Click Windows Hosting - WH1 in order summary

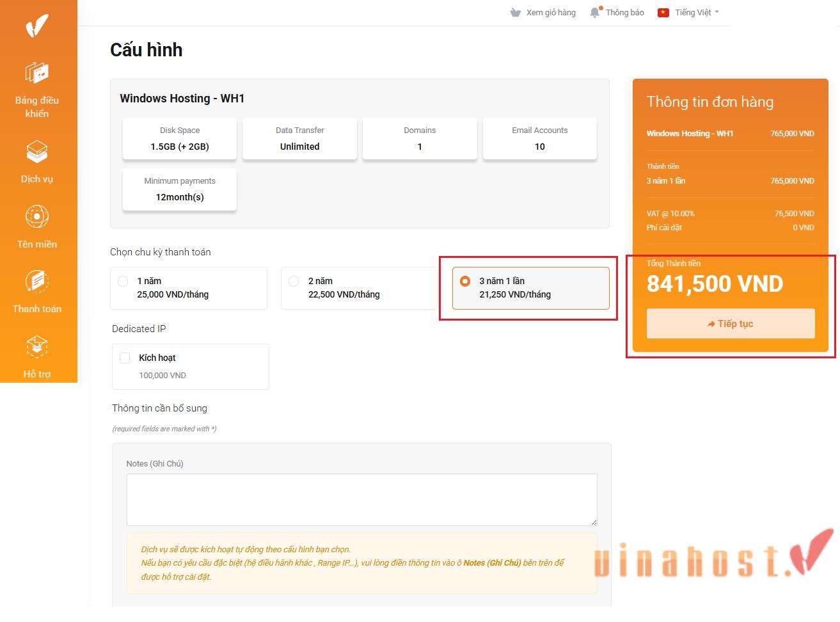click(x=690, y=134)
